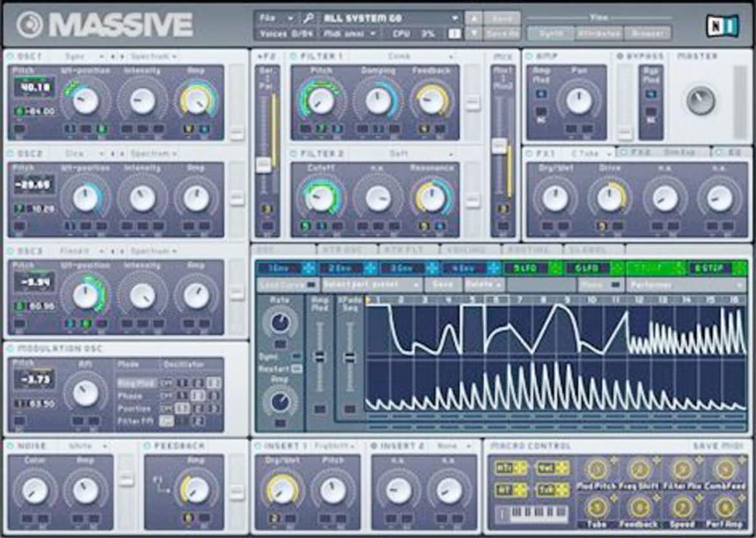Click the performer Rate knob
Viewport: 756px width, 538px height.
pos(280,322)
